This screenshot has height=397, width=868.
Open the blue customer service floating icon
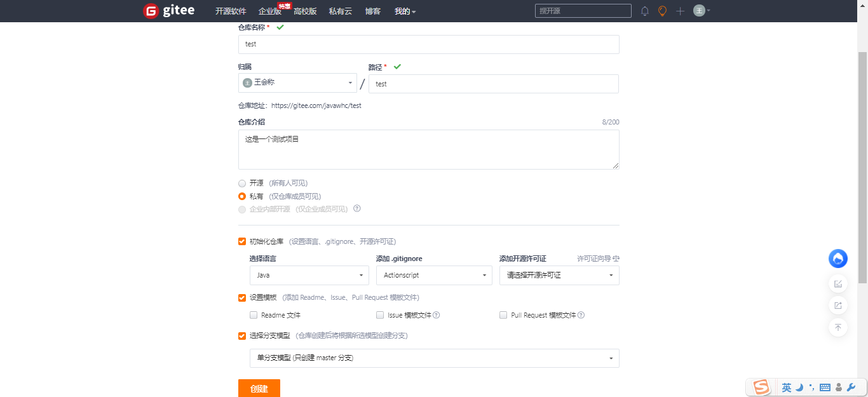[837, 259]
